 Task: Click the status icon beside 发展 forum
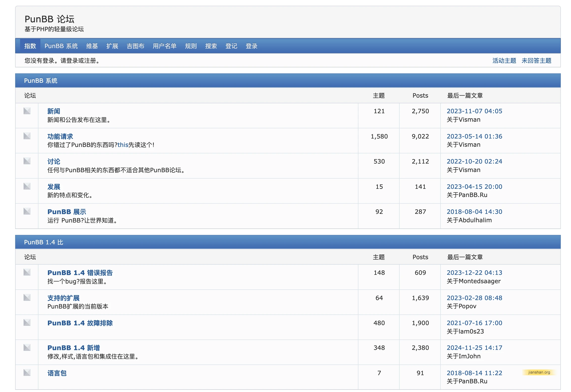[27, 186]
